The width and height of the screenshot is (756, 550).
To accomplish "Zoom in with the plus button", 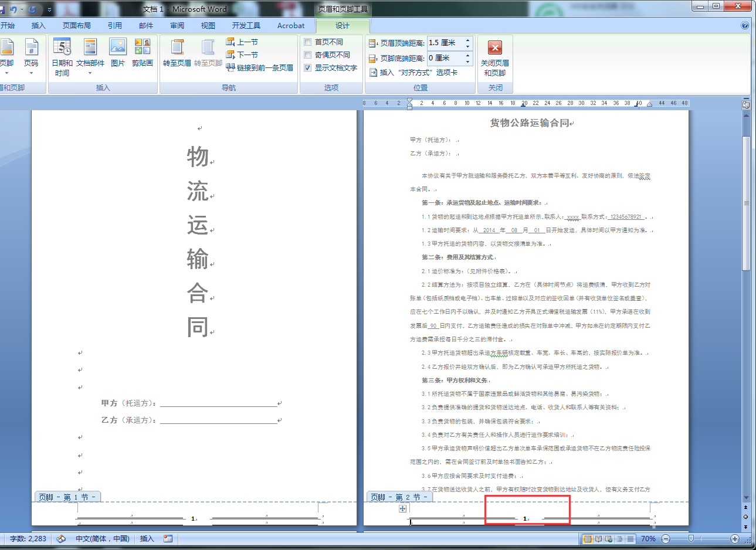I will (734, 538).
